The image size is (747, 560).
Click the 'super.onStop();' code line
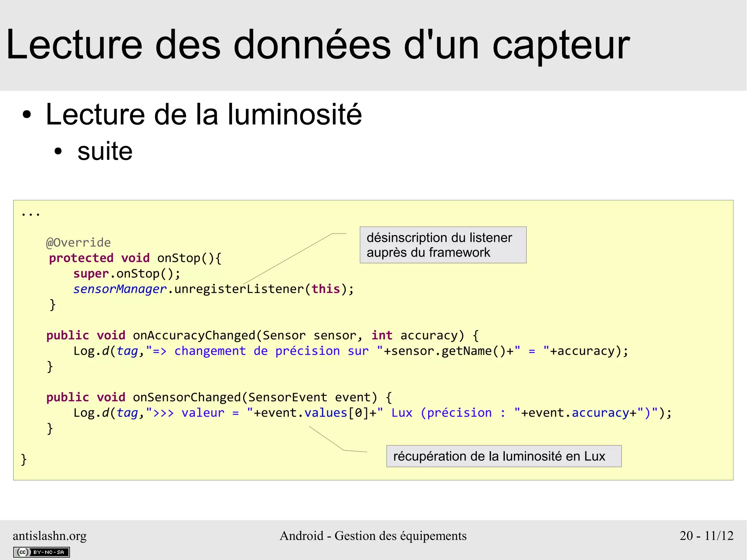(x=127, y=274)
